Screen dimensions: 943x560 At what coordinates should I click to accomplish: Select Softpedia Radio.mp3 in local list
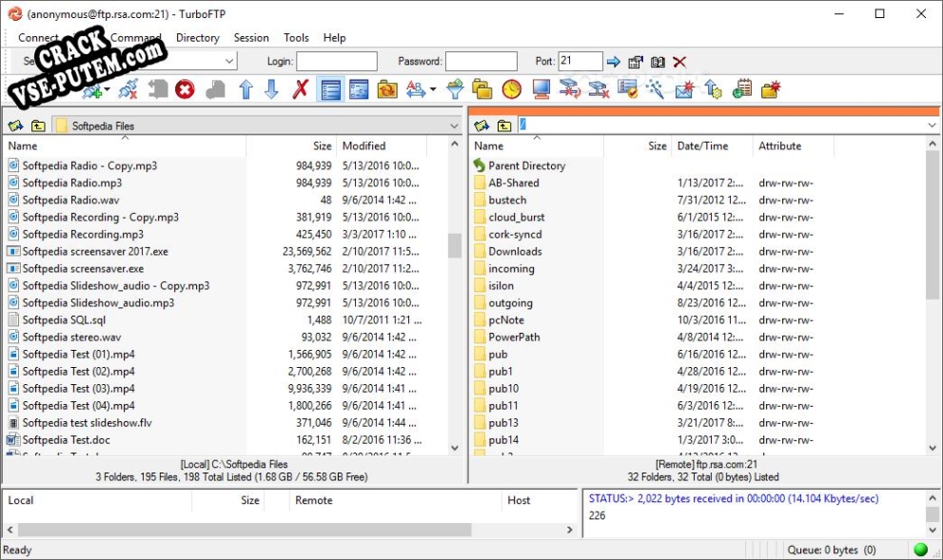(x=71, y=183)
